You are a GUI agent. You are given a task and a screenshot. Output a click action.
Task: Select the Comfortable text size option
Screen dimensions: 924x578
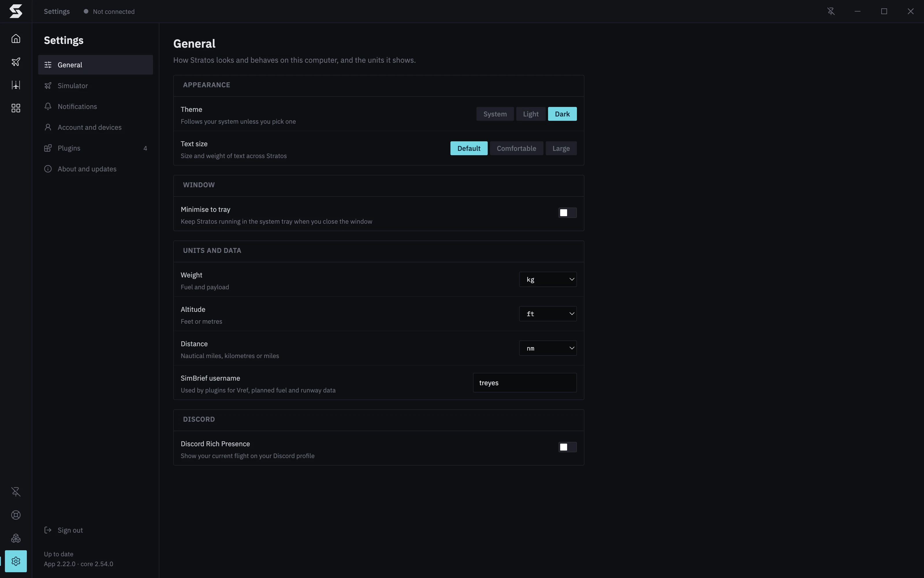[516, 148]
